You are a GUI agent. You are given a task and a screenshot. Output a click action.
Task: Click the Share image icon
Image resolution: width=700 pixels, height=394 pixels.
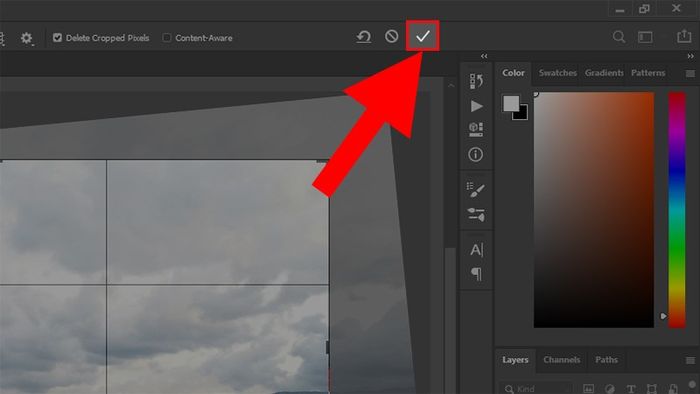684,36
